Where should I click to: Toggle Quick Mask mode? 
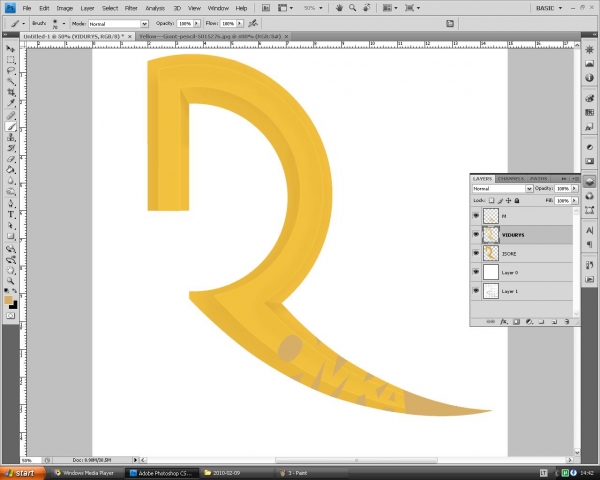click(x=11, y=316)
